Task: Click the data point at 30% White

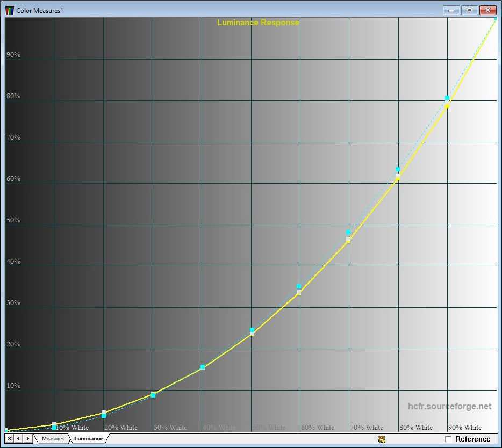Action: coord(153,395)
